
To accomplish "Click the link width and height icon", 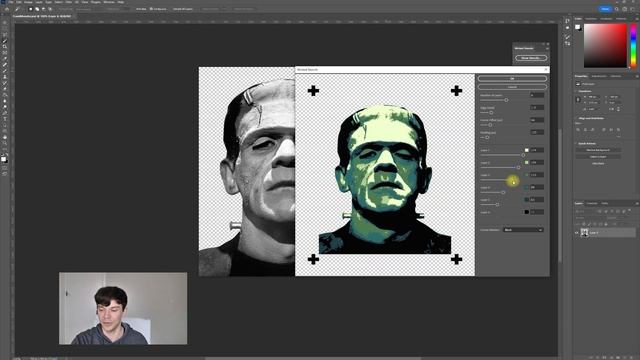I will (x=578, y=100).
